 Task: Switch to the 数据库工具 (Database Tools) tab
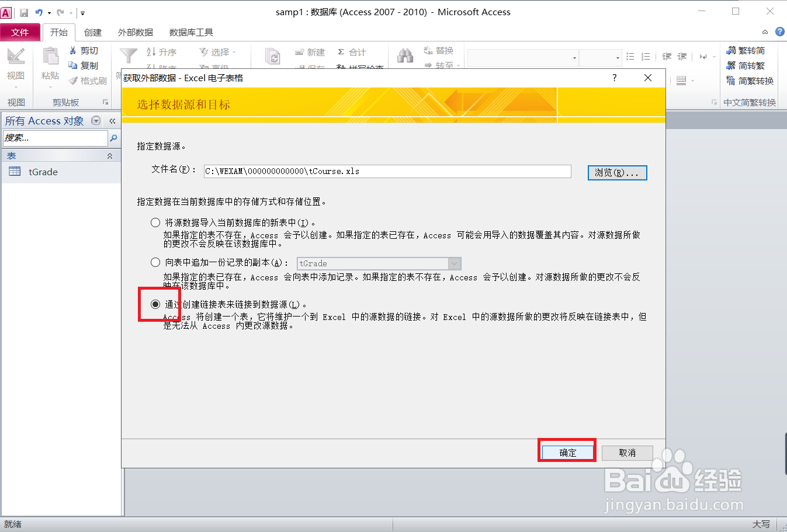pyautogui.click(x=191, y=32)
